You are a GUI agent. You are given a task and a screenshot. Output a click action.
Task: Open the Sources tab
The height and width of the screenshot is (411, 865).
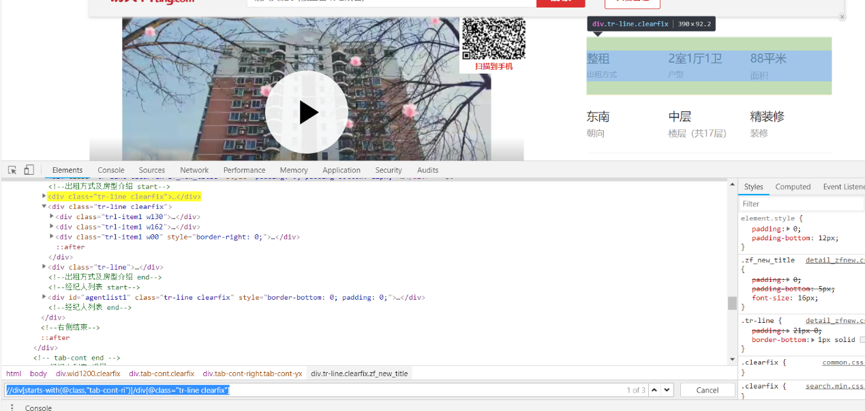[x=152, y=170]
